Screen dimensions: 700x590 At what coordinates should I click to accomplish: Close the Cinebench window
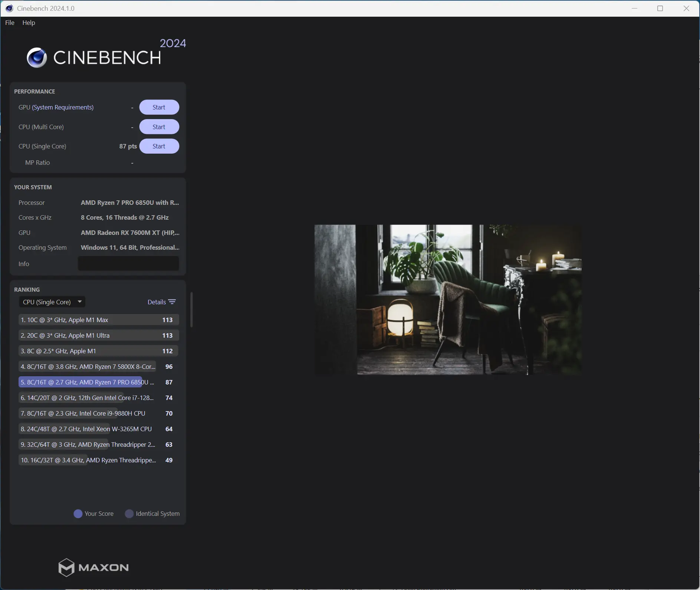[686, 8]
